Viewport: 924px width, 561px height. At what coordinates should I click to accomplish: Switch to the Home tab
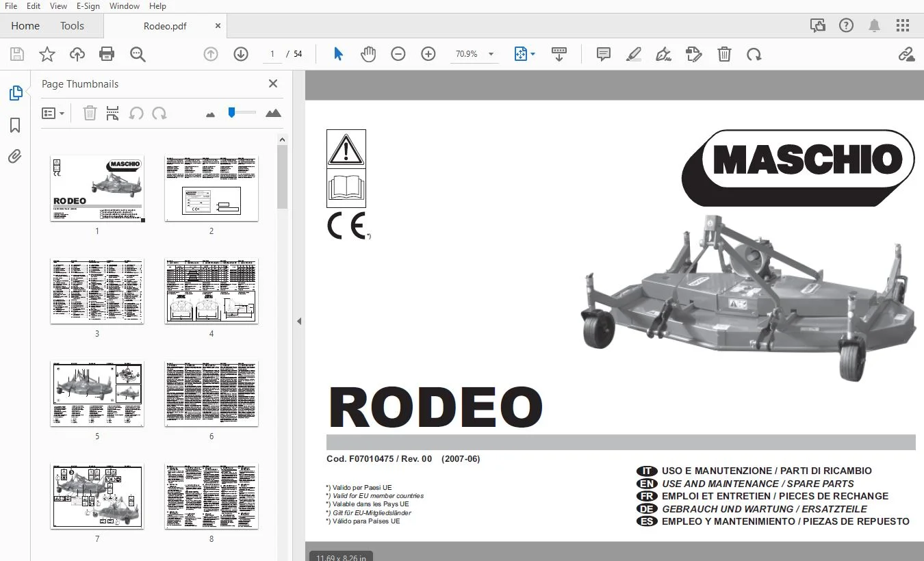pyautogui.click(x=25, y=26)
